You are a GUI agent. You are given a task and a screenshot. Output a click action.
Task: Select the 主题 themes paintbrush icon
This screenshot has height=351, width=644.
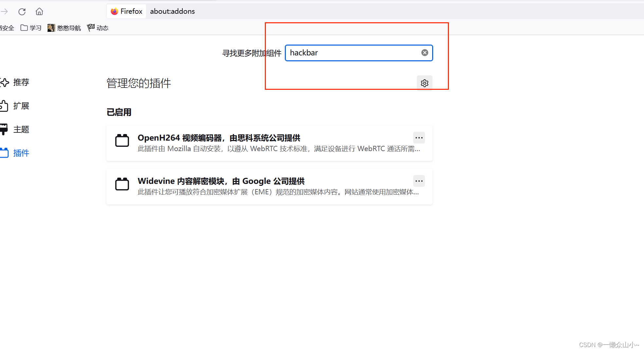tap(4, 129)
